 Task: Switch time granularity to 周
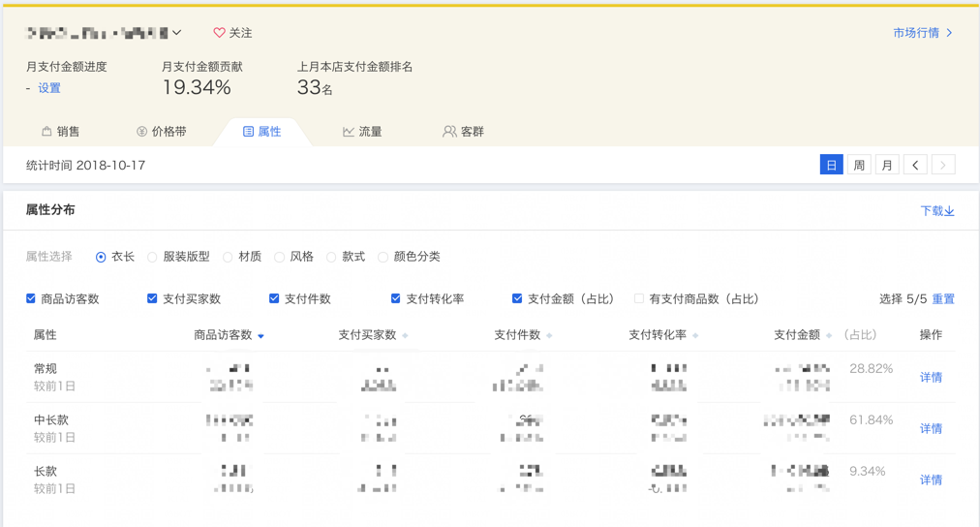coord(859,165)
